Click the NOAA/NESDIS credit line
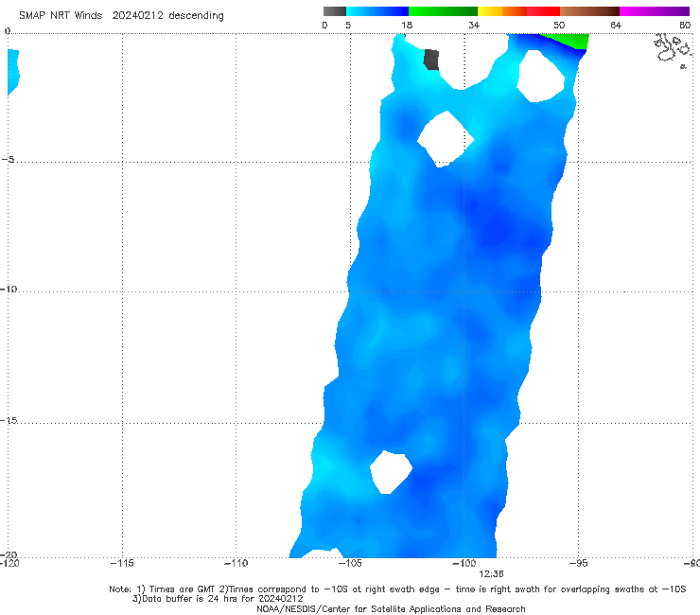The image size is (700, 615). click(x=391, y=608)
